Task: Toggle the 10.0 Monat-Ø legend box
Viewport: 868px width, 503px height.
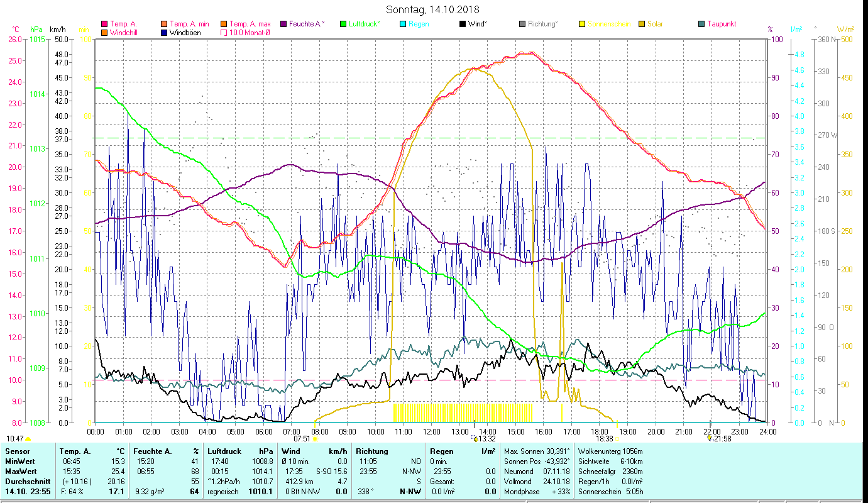Action: [224, 33]
